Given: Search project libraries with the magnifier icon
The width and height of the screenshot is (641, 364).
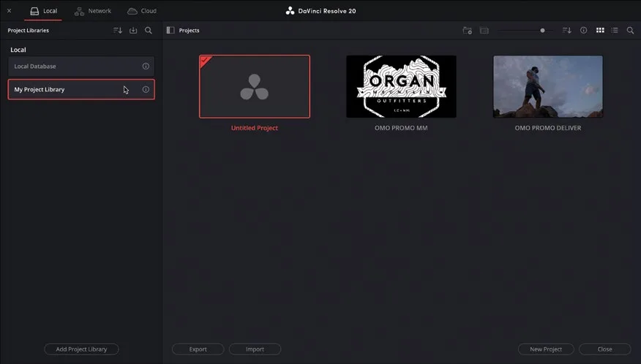Looking at the screenshot, I should pyautogui.click(x=149, y=30).
